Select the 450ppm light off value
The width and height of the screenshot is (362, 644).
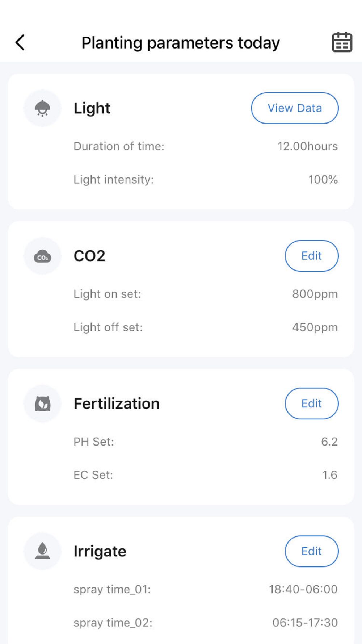click(315, 327)
